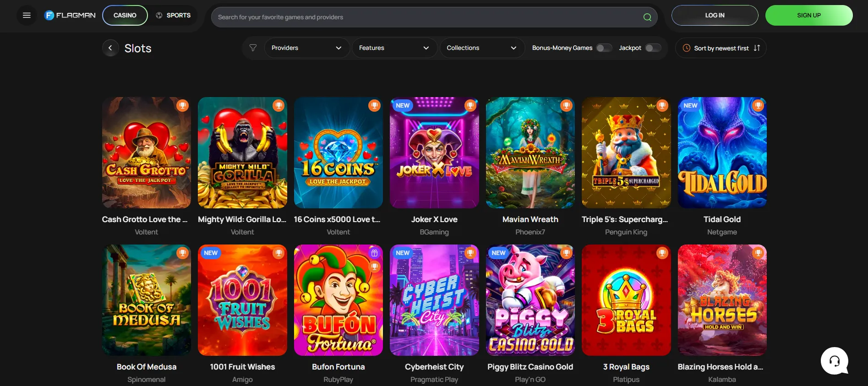Click the trophy badge on 16 Coins

tap(375, 106)
